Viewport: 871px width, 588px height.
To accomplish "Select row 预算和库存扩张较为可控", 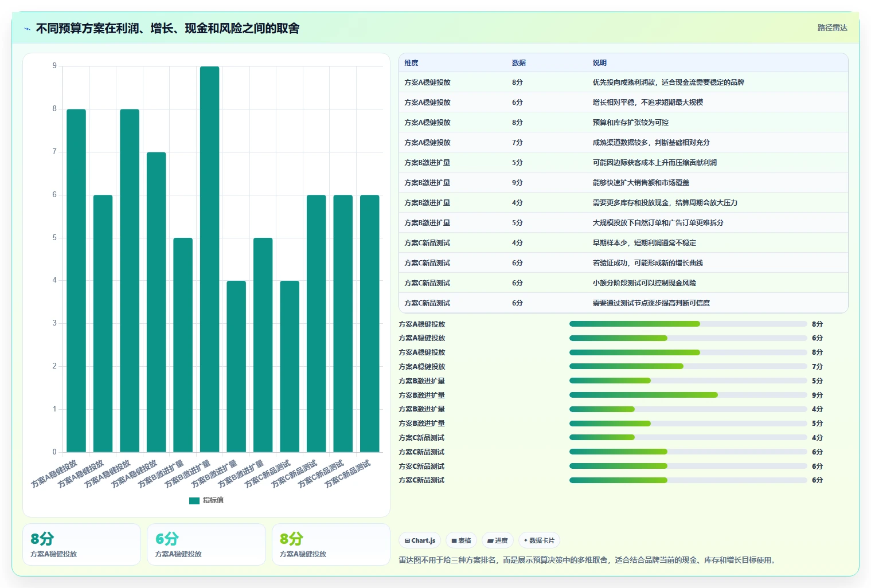I will point(623,123).
